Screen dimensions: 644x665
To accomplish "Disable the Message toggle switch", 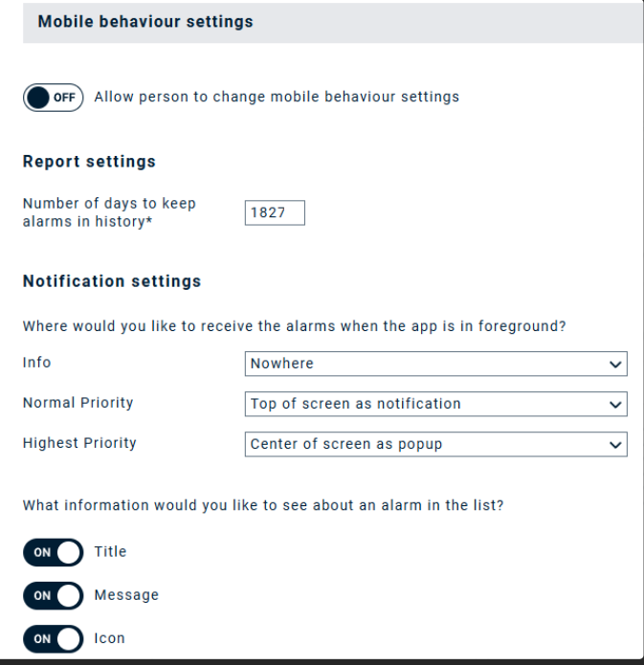I will 54,595.
